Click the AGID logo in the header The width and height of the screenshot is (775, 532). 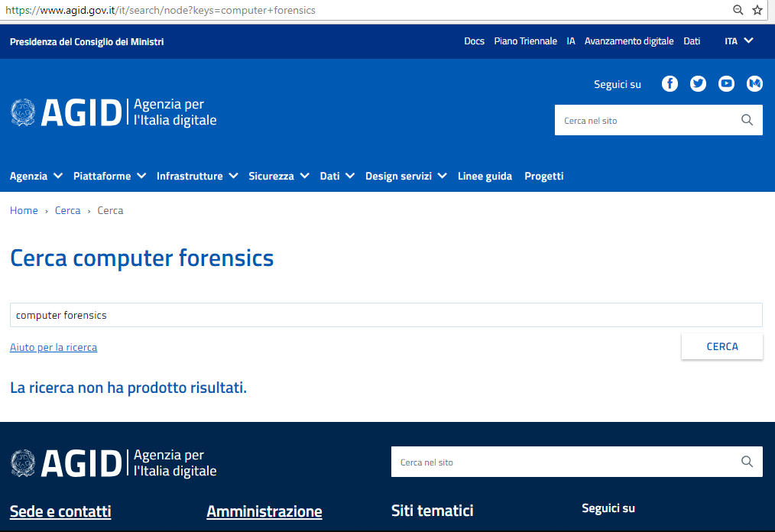(113, 112)
